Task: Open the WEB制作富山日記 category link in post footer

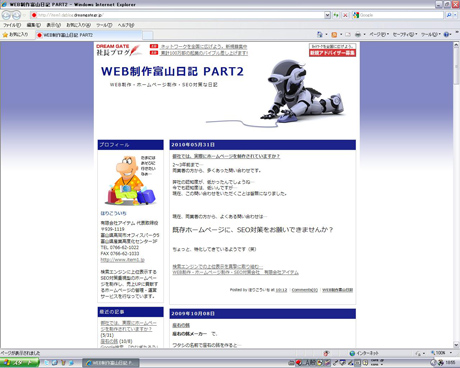Action: coord(337,290)
